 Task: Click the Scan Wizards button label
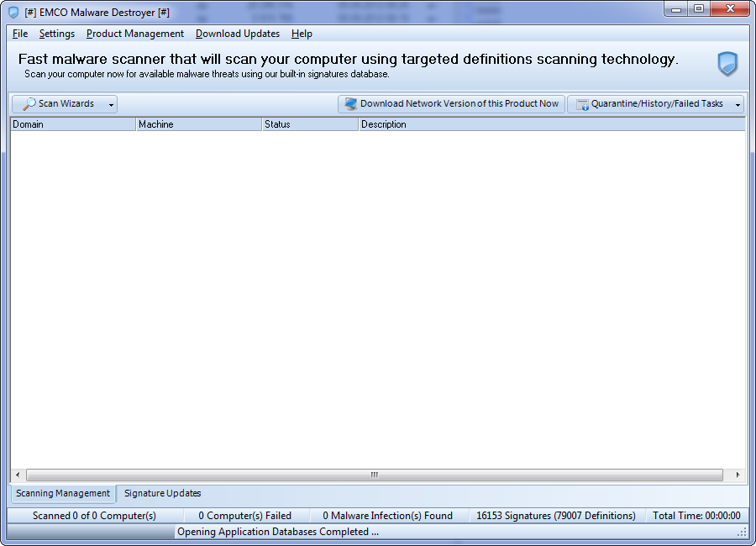[66, 103]
